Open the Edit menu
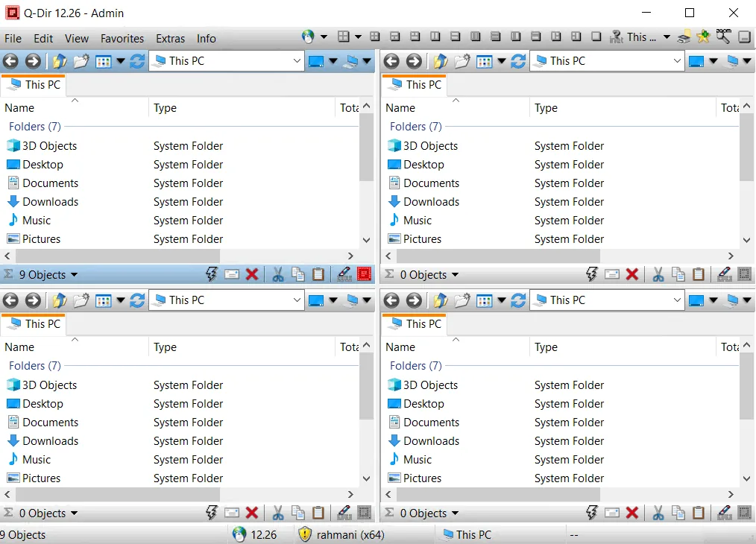The image size is (756, 544). click(43, 39)
